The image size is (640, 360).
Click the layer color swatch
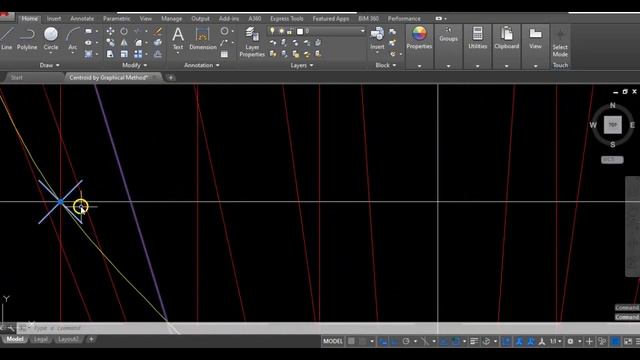300,31
